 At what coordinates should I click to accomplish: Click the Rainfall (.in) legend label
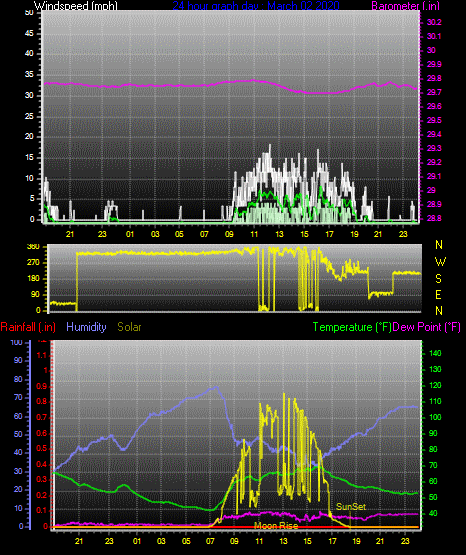click(28, 327)
